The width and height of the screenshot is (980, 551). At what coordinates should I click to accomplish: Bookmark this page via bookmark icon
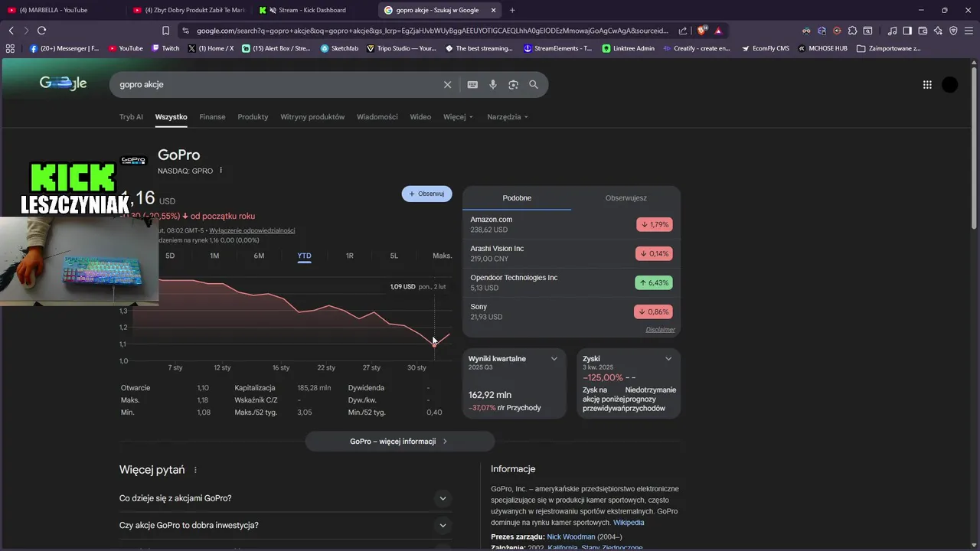[165, 31]
